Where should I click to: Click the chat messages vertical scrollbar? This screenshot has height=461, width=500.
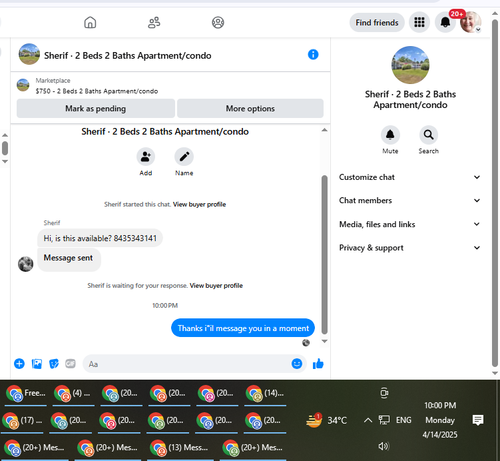click(x=324, y=255)
